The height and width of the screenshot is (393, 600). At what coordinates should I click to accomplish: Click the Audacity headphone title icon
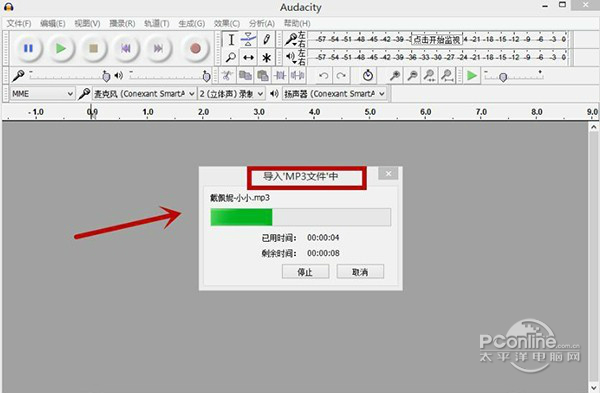click(x=8, y=7)
